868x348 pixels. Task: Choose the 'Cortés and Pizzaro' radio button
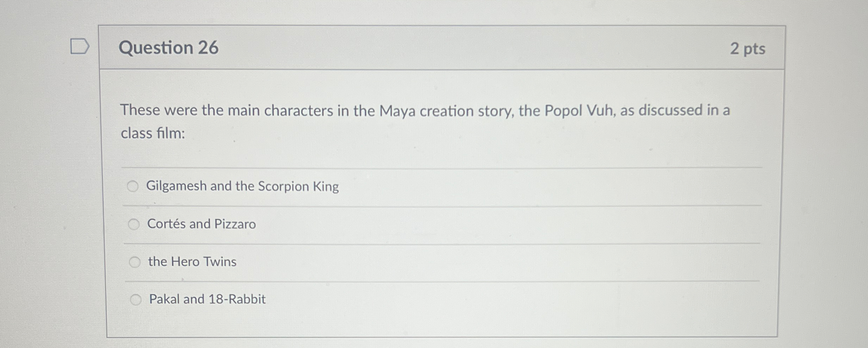point(134,225)
